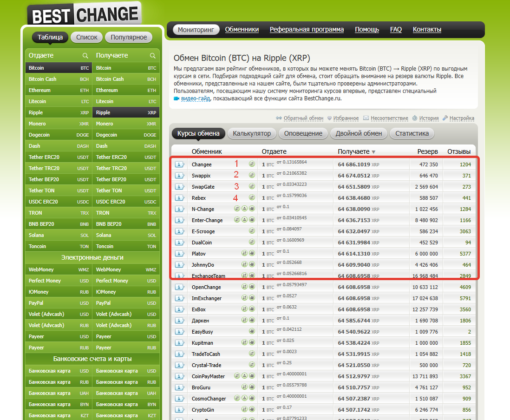This screenshot has height=420, width=510.
Task: Click the wrench Настройка settings icon
Action: 445,118
